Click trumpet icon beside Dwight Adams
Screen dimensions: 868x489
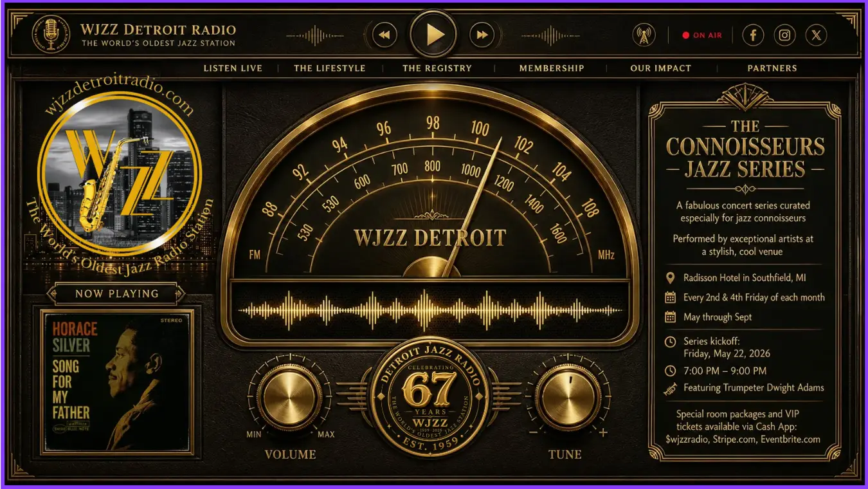pyautogui.click(x=671, y=388)
